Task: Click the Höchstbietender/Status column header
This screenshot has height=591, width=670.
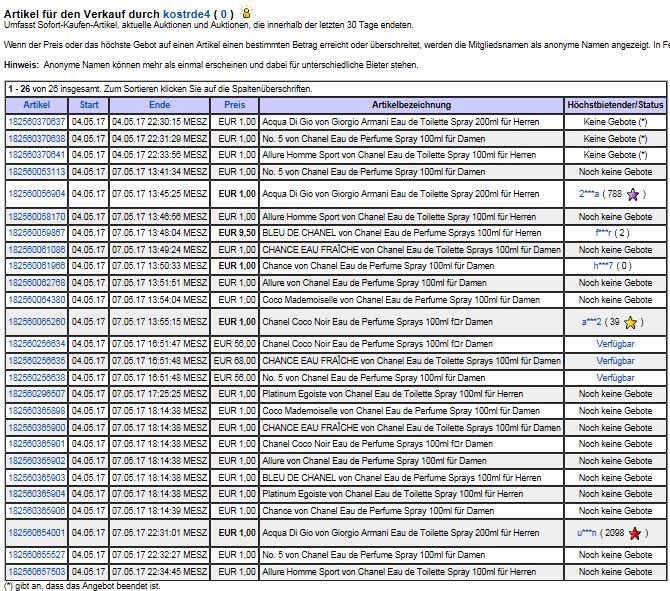Action: [615, 105]
